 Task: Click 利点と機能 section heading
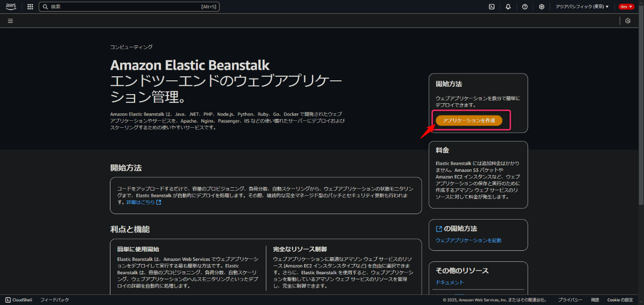click(x=130, y=230)
